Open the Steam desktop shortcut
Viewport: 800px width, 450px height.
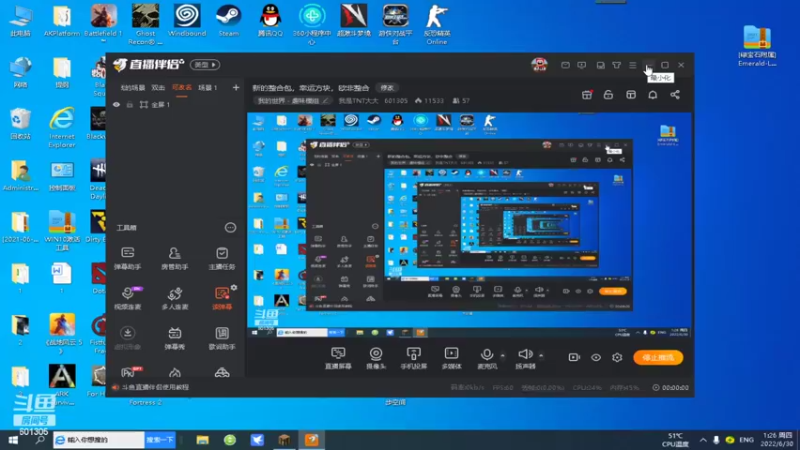(228, 20)
